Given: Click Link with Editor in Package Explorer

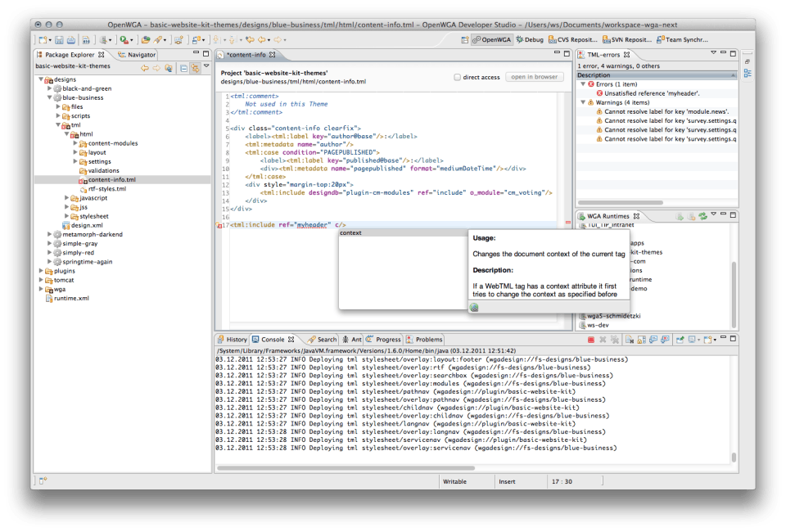Looking at the screenshot, I should point(196,68).
